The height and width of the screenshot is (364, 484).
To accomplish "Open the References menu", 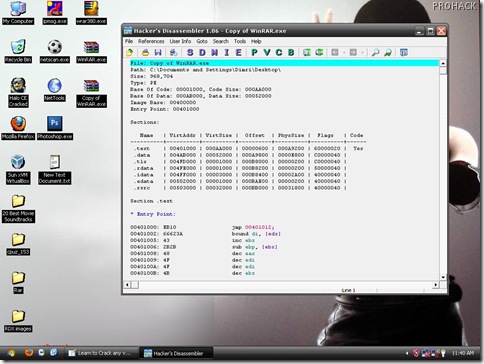I will pyautogui.click(x=151, y=41).
